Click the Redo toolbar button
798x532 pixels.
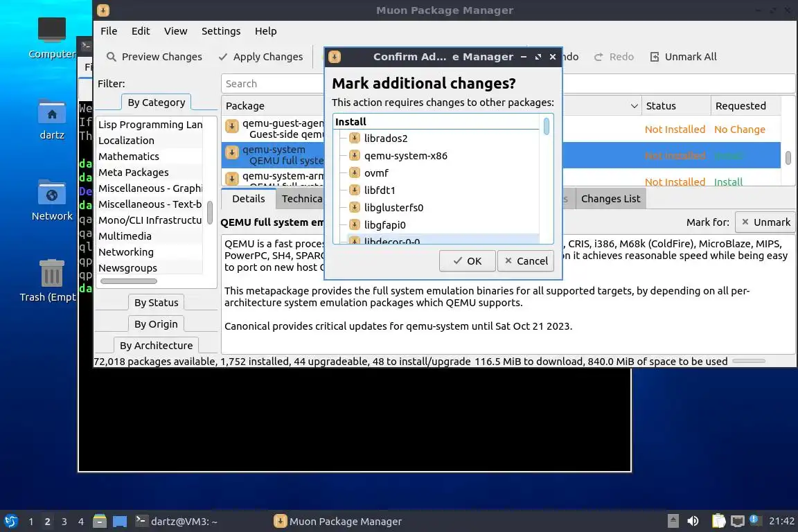coord(614,57)
